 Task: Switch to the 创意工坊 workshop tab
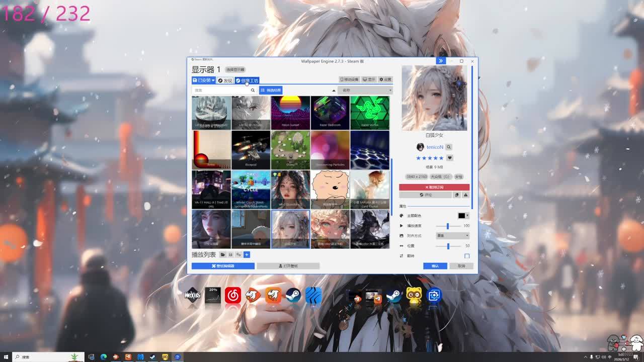tap(247, 80)
